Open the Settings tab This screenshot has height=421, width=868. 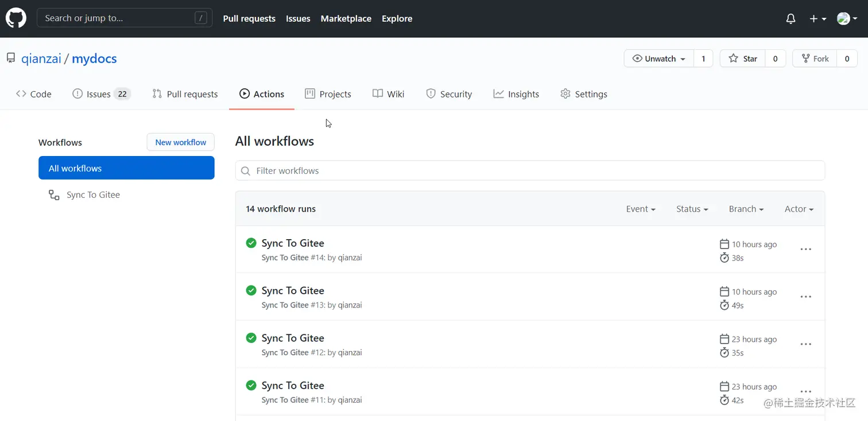coord(584,94)
